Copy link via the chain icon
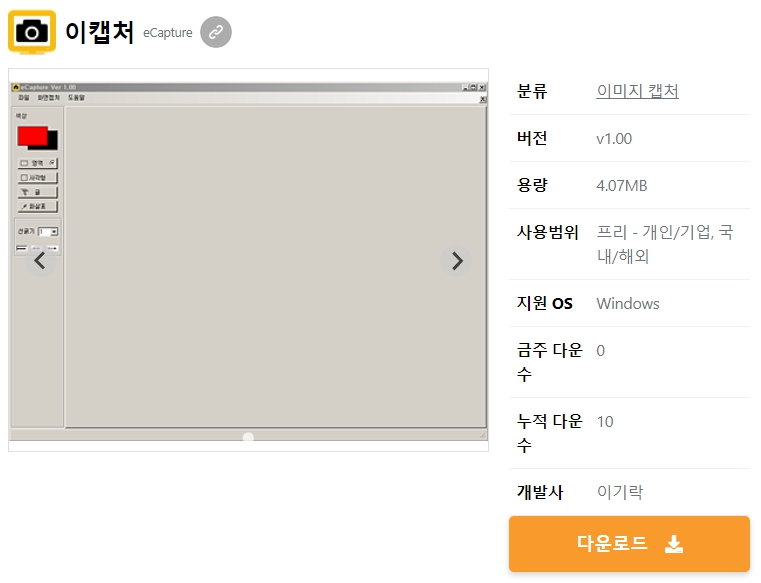 point(216,32)
